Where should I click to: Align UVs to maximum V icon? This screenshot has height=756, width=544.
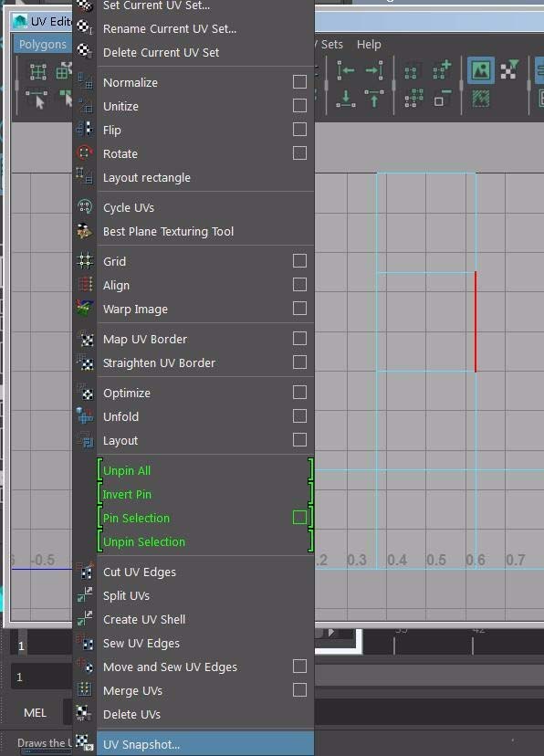[374, 99]
